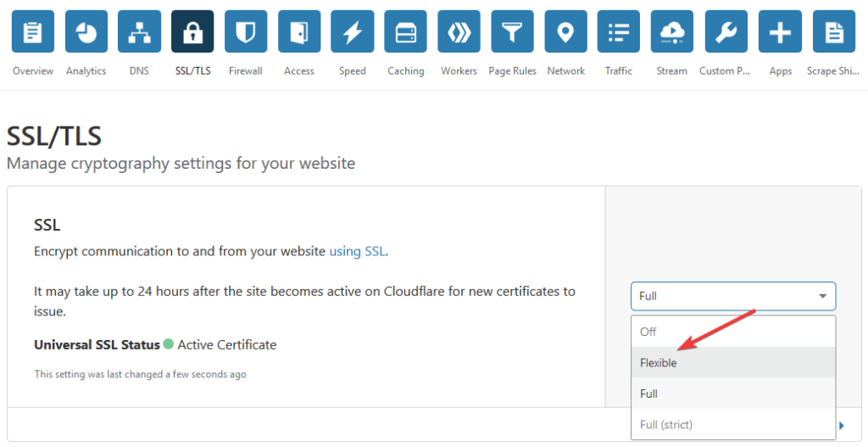
Task: Select the Off option in SSL dropdown
Action: pos(733,332)
